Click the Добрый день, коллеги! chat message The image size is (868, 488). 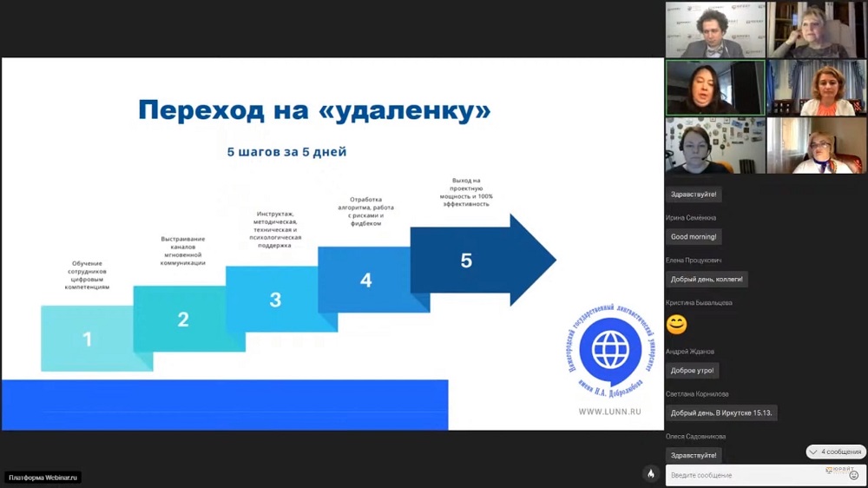click(707, 280)
